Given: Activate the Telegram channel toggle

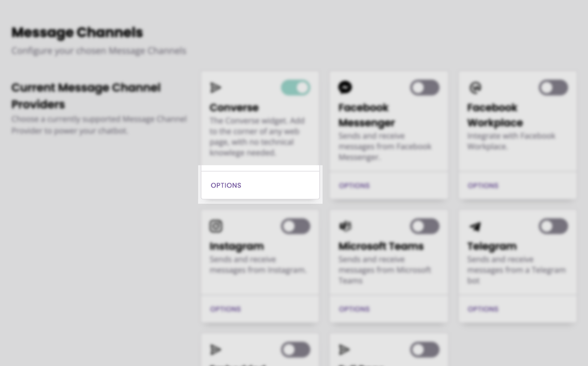Looking at the screenshot, I should [x=553, y=226].
